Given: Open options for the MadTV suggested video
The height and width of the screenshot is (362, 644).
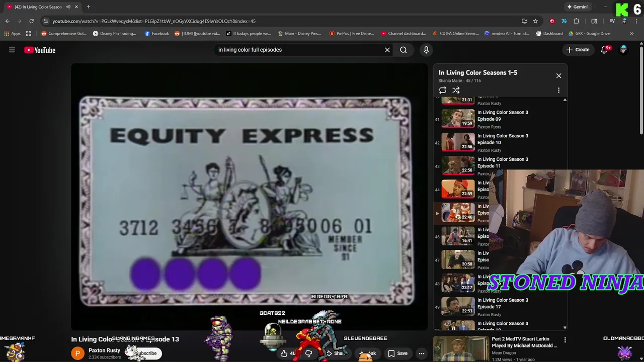Looking at the screenshot, I should [x=565, y=340].
